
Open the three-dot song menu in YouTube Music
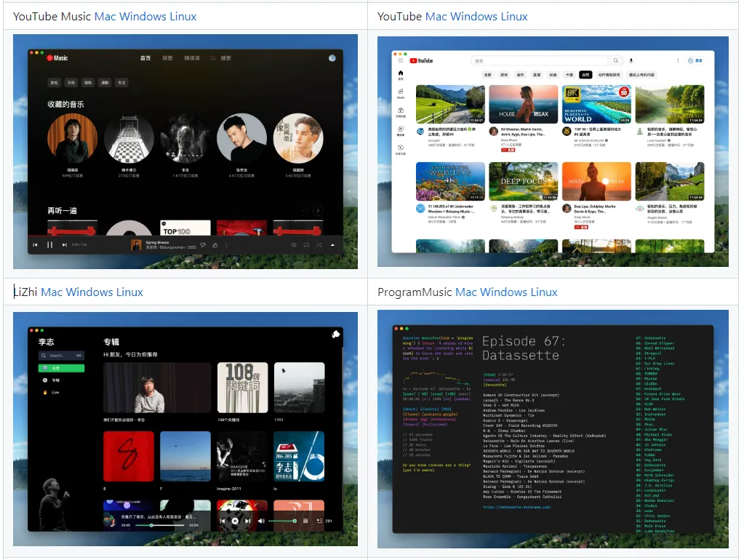(x=226, y=245)
